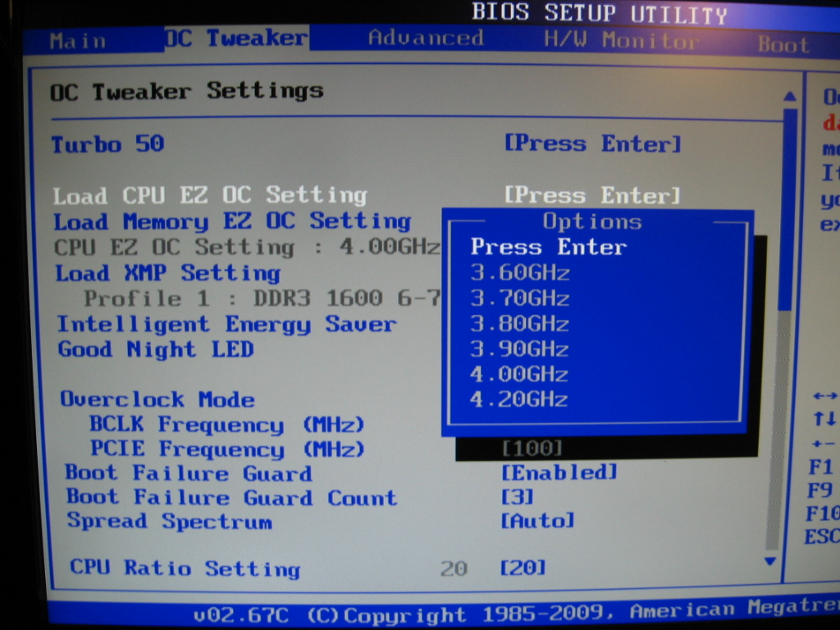
Task: Select Press Enter option in popup
Action: click(x=548, y=248)
